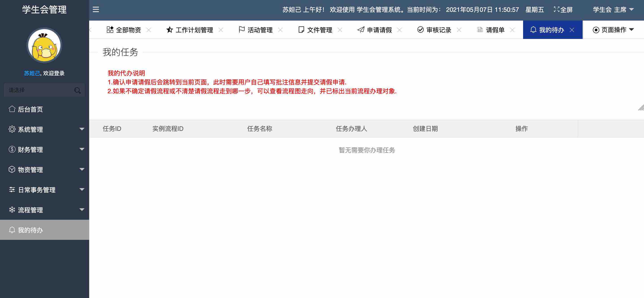This screenshot has height=298, width=644.
Task: Close the 我的待办 tab
Action: click(x=572, y=30)
